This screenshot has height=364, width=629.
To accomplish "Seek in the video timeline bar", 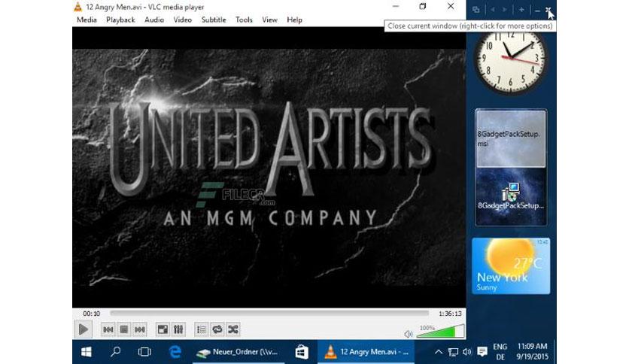I will pyautogui.click(x=269, y=313).
